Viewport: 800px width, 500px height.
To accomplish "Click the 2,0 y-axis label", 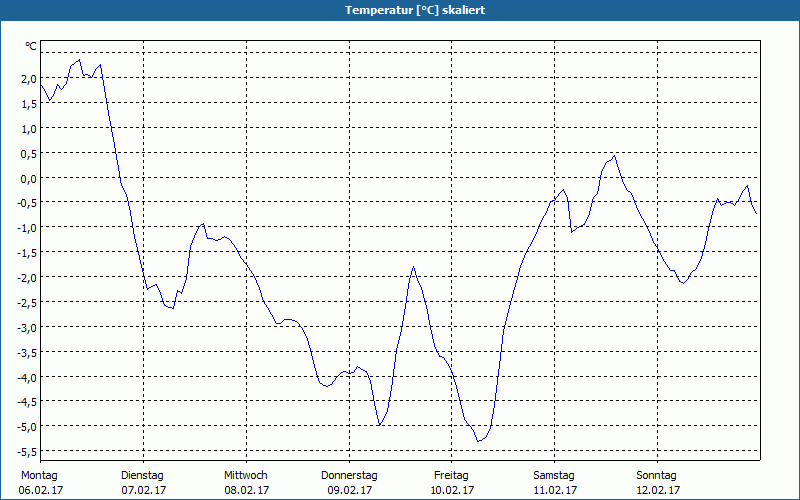I will 29,79.
